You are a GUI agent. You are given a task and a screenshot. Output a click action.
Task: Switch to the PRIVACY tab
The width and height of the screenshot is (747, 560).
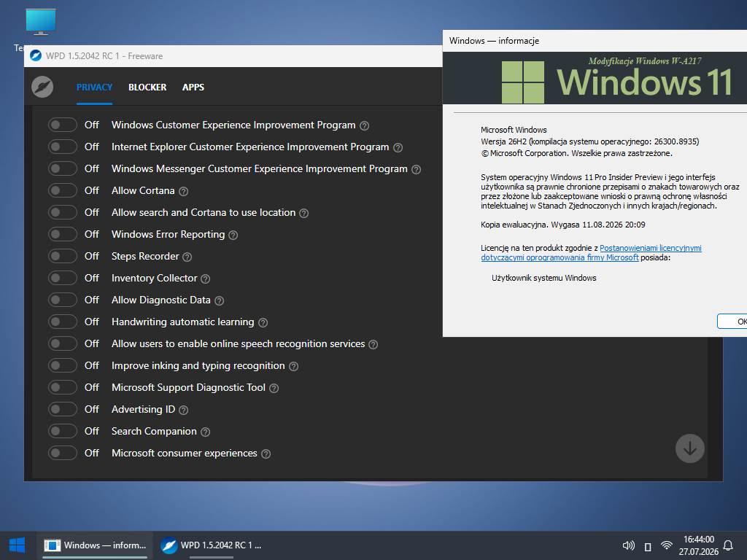point(94,87)
